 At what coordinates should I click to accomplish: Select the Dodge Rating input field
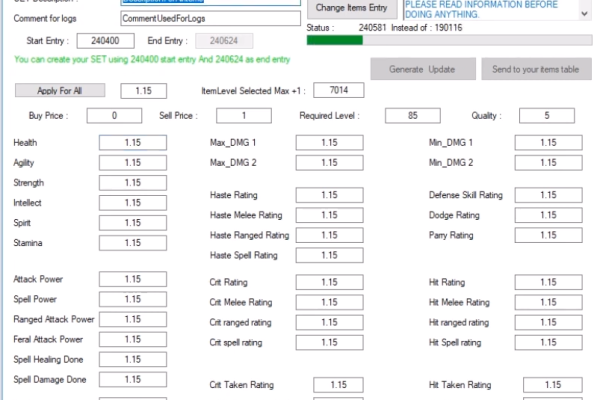tap(548, 215)
